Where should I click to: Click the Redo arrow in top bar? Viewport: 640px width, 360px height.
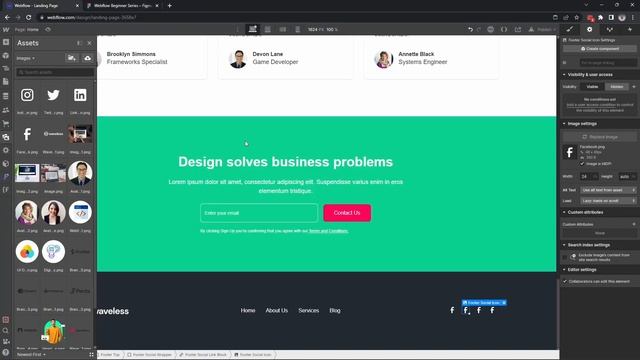click(x=479, y=29)
